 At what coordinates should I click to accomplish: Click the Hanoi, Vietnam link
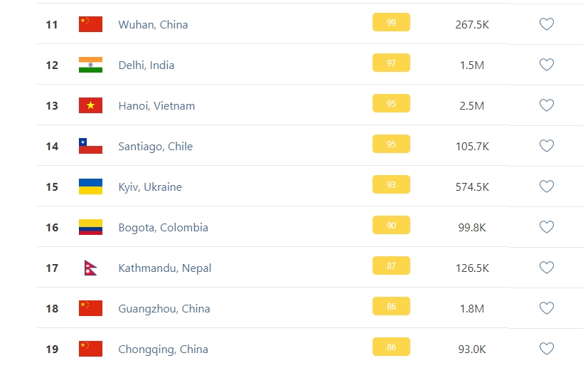click(156, 105)
